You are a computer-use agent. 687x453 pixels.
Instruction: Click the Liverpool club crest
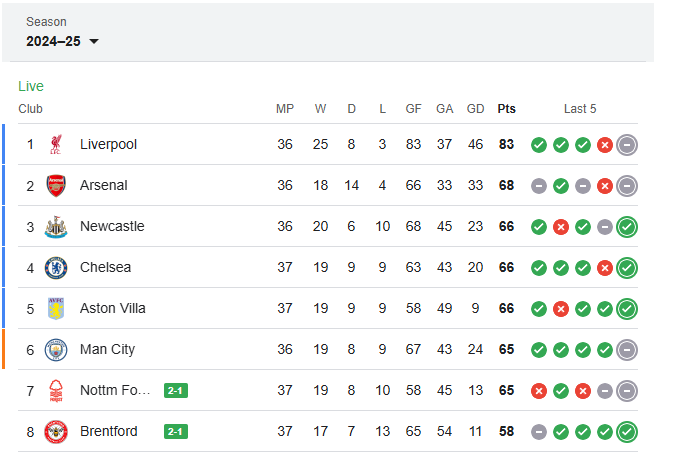coord(56,144)
